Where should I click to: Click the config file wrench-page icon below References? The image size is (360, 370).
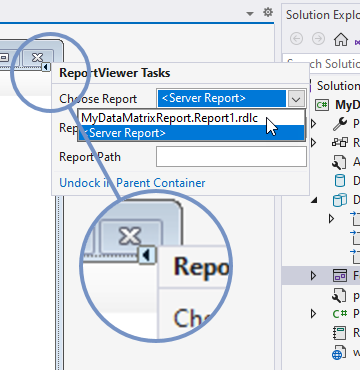click(339, 162)
